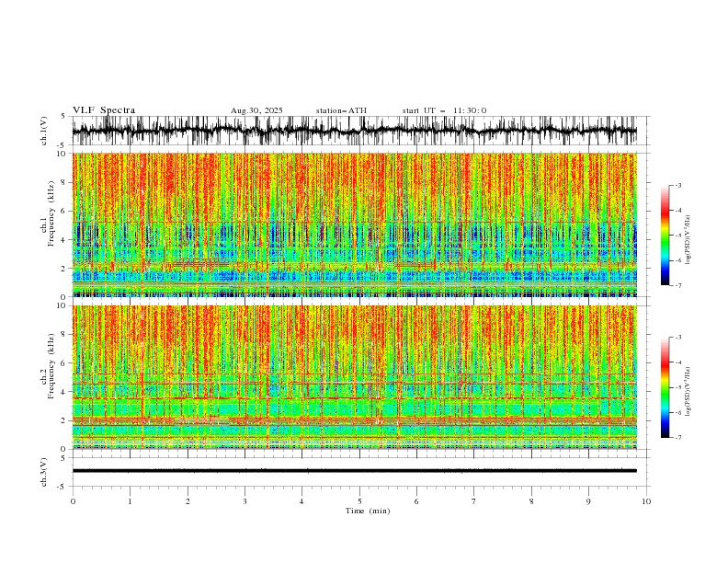Click time axis tick label '10'

646,501
